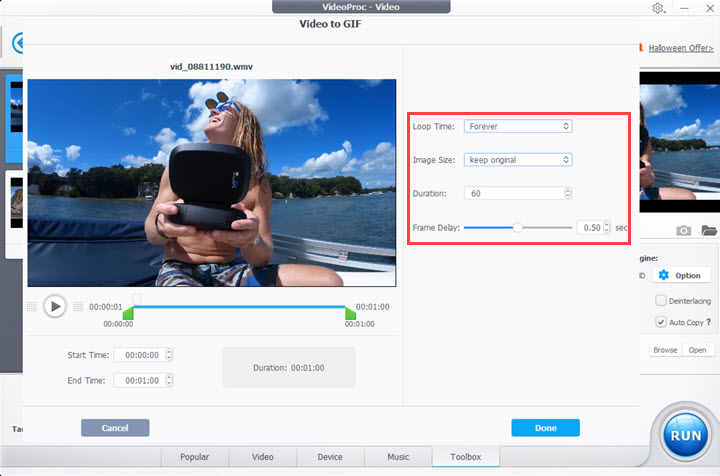720x476 pixels.
Task: Open the Halloween Offer link
Action: pos(681,48)
